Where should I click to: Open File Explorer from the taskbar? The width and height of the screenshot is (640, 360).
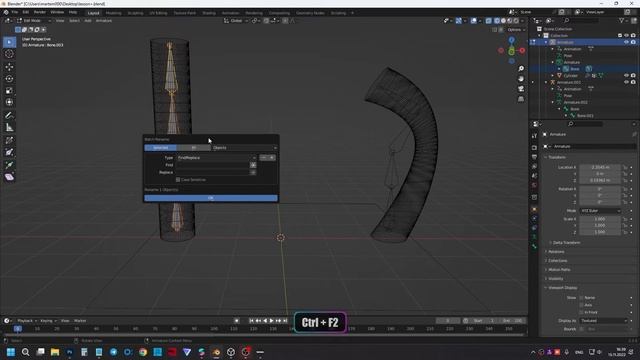(x=55, y=352)
